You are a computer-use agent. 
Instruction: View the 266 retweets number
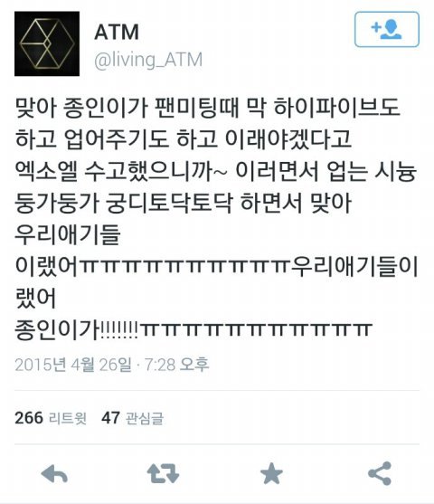click(29, 418)
